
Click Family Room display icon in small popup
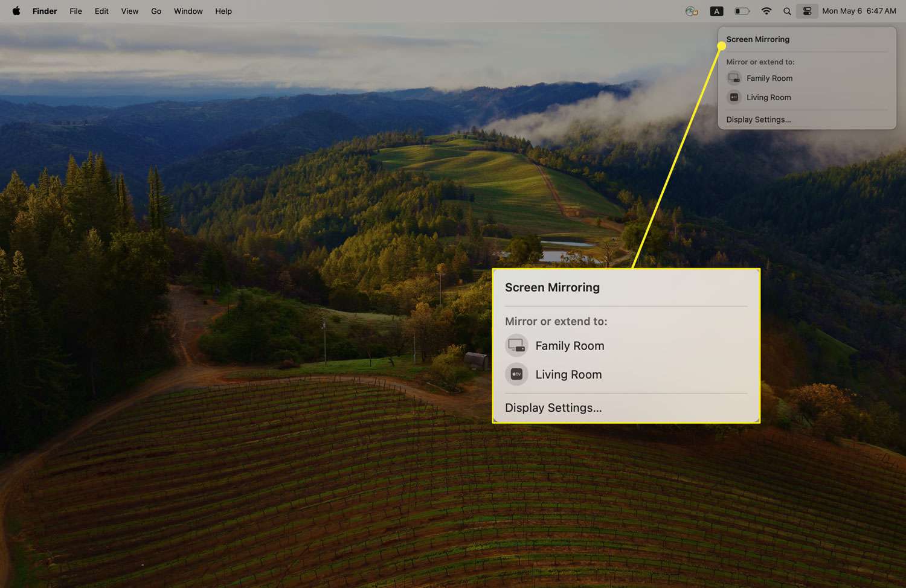(734, 78)
